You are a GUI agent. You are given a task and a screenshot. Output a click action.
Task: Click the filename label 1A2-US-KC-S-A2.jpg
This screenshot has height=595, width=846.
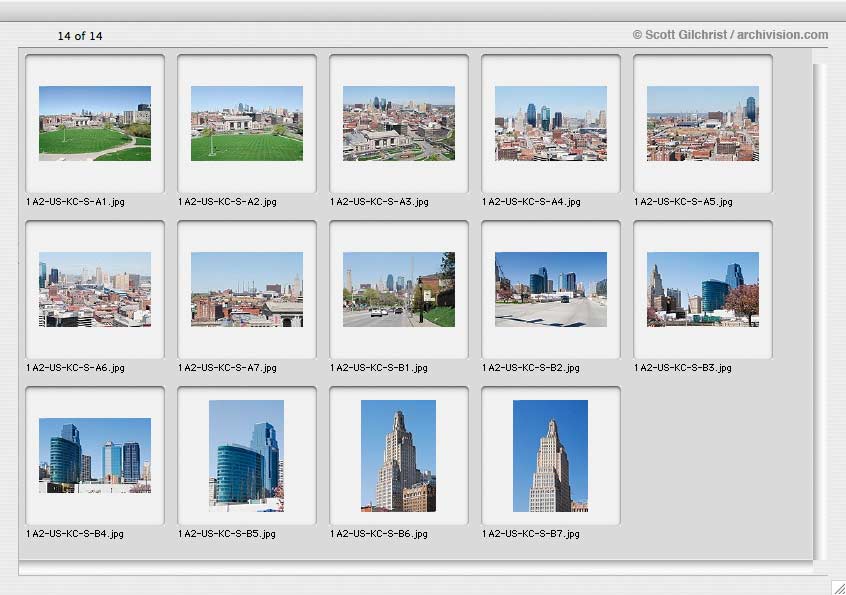pyautogui.click(x=227, y=202)
